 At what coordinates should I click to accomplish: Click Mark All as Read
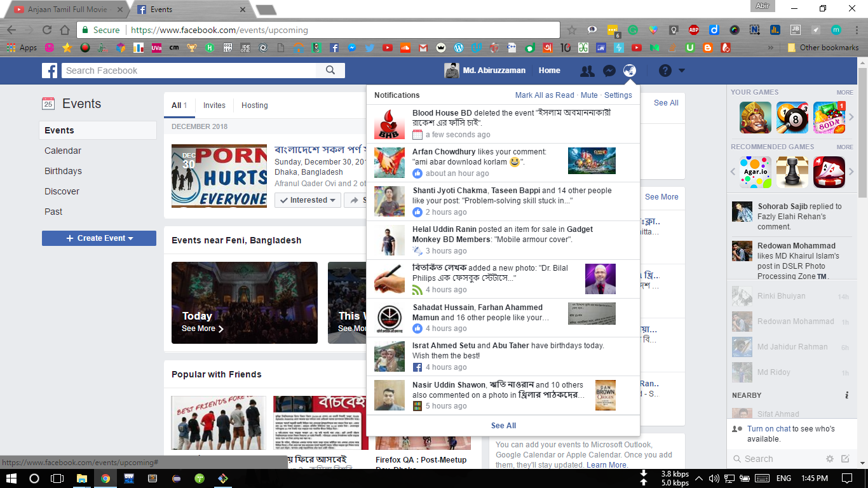544,95
